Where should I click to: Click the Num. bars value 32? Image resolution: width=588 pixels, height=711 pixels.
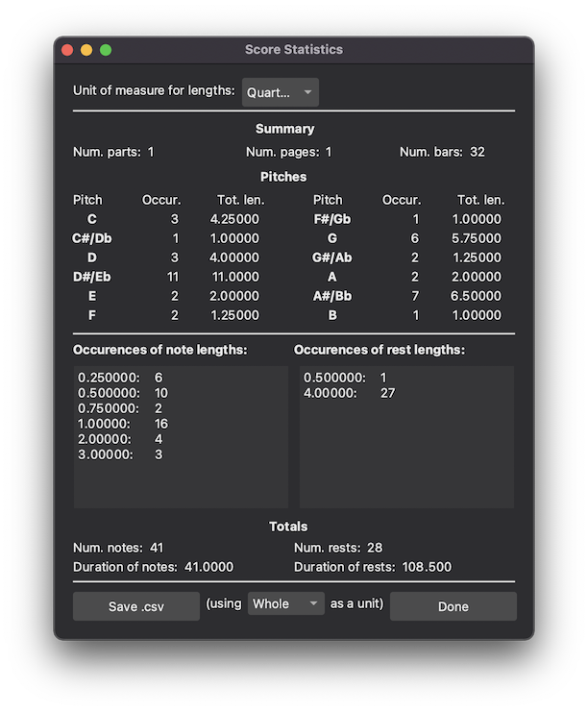point(477,152)
